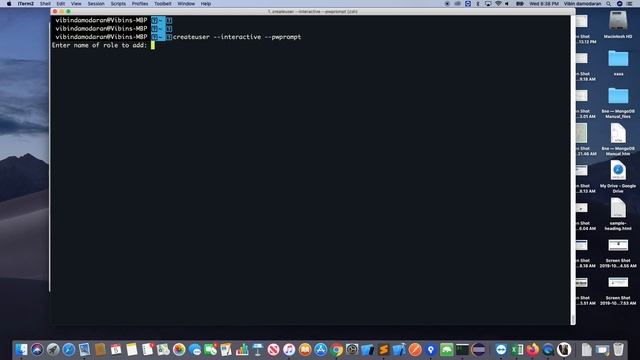
Task: Open TeamViewer icon in the dock
Action: coord(501,349)
